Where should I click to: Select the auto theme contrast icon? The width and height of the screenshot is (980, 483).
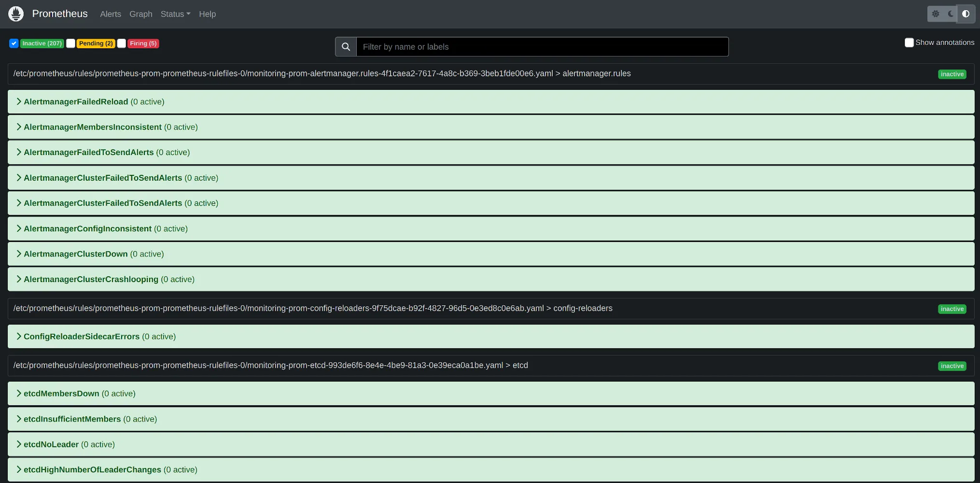click(966, 14)
